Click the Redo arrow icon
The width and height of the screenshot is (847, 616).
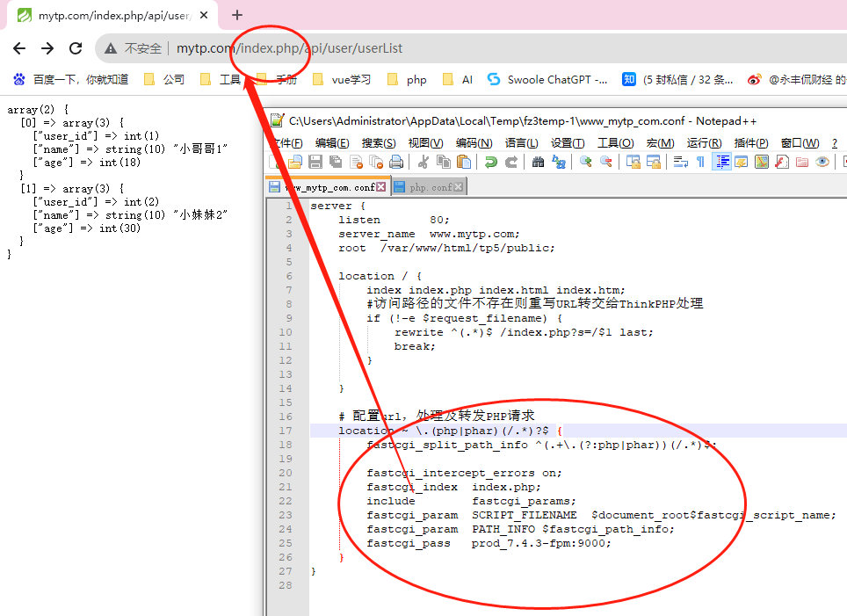[511, 162]
